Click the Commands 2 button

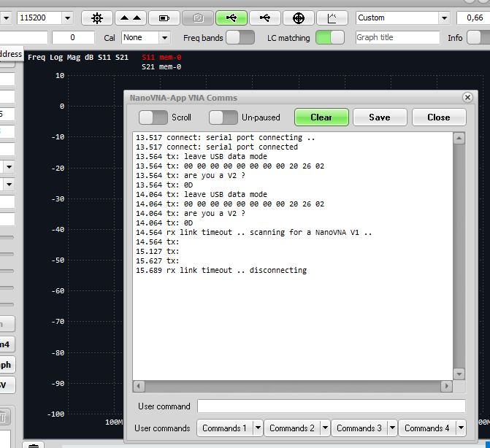point(292,428)
